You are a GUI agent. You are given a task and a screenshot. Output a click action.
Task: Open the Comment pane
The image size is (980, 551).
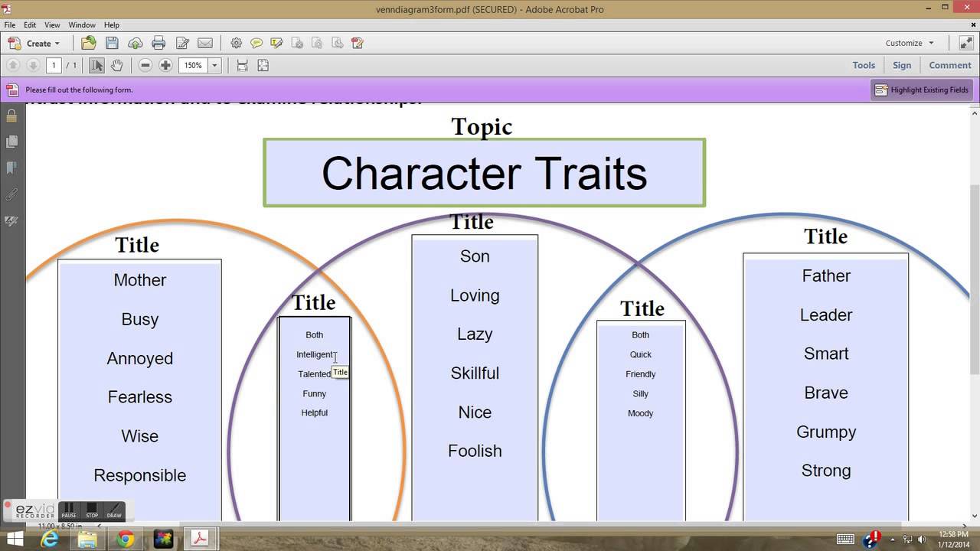tap(950, 66)
